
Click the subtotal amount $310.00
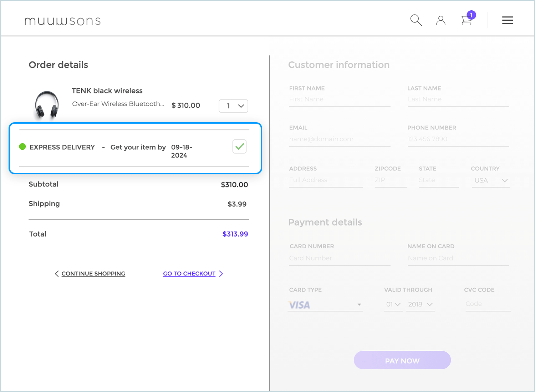[234, 185]
